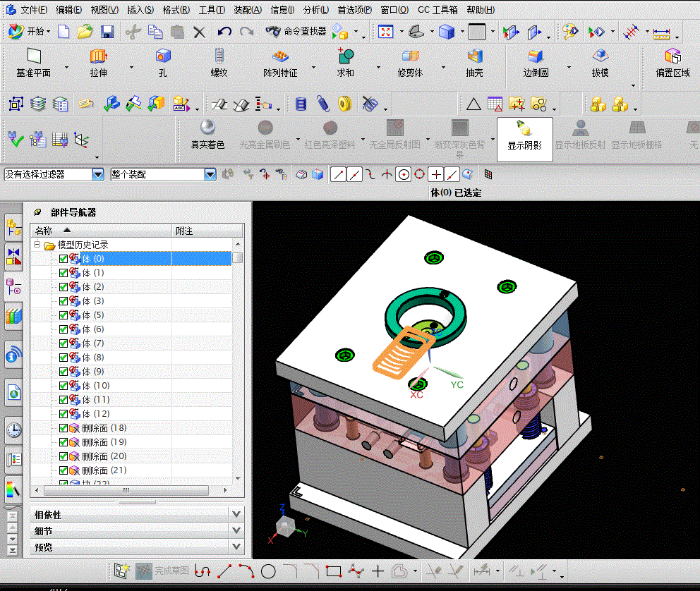
Task: Open the 文件(F) menu
Action: (34, 10)
